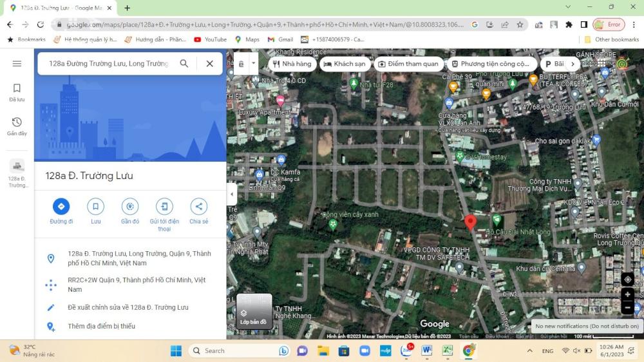Image resolution: width=644 pixels, height=362 pixels.
Task: Open Excel from the Windows taskbar
Action: (447, 350)
